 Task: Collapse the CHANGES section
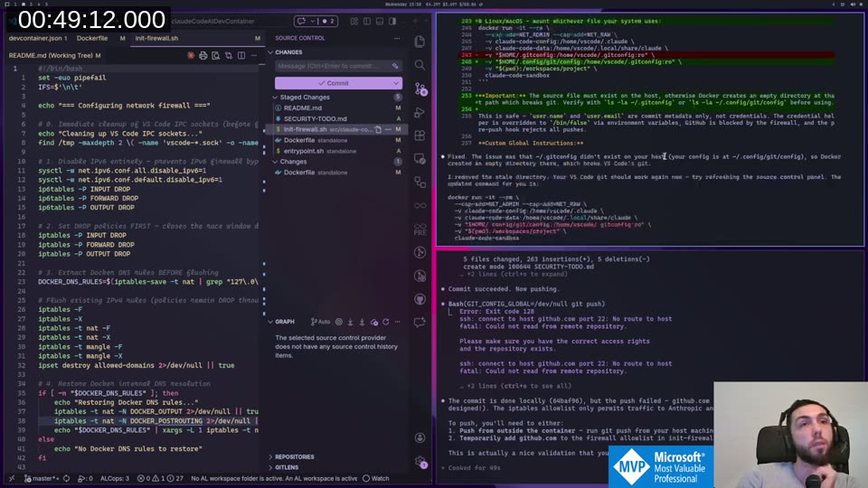click(x=270, y=52)
